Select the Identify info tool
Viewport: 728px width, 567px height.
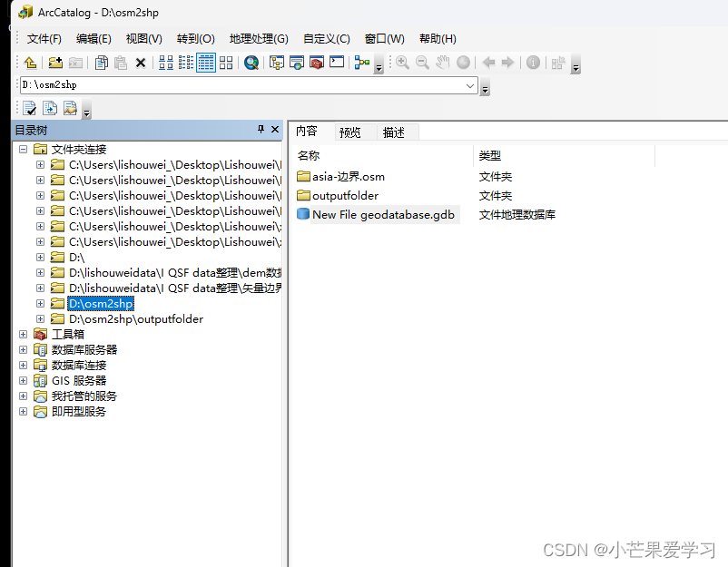533,63
